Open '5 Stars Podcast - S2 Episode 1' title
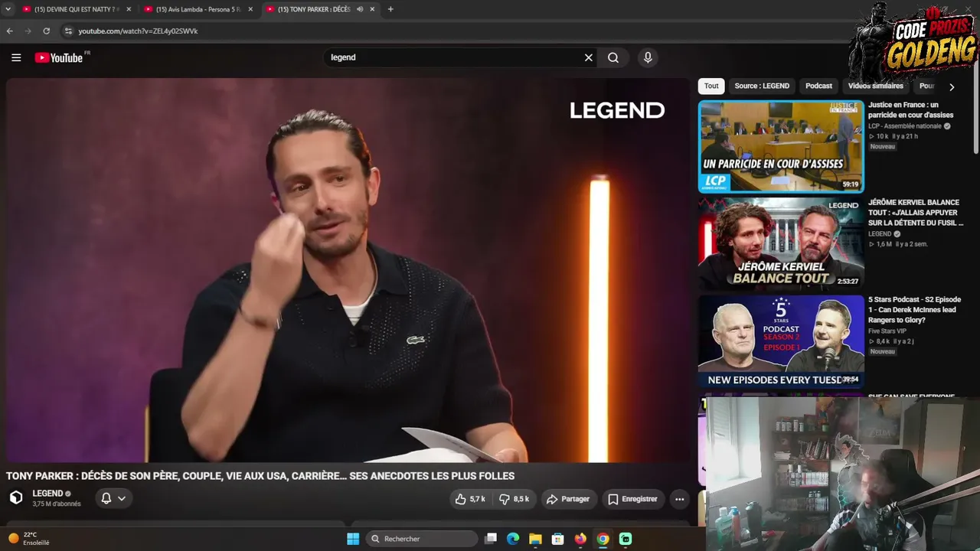The image size is (980, 551). pos(914,309)
